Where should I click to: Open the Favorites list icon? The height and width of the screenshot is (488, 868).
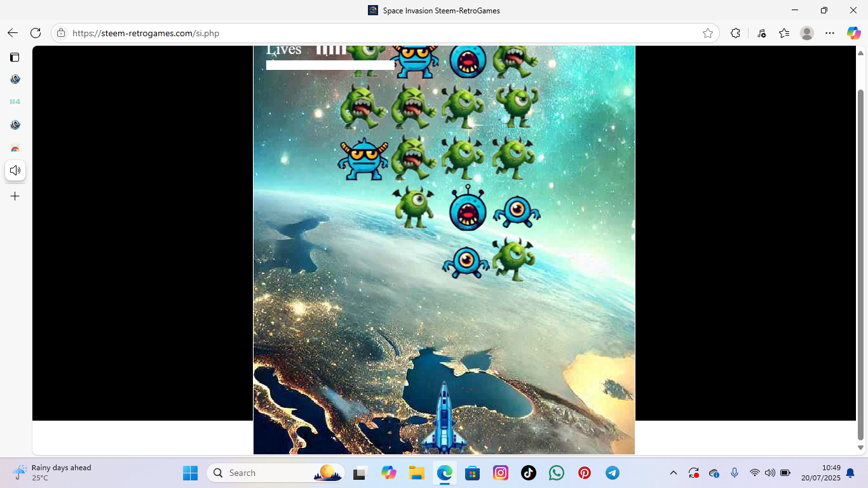click(x=784, y=33)
